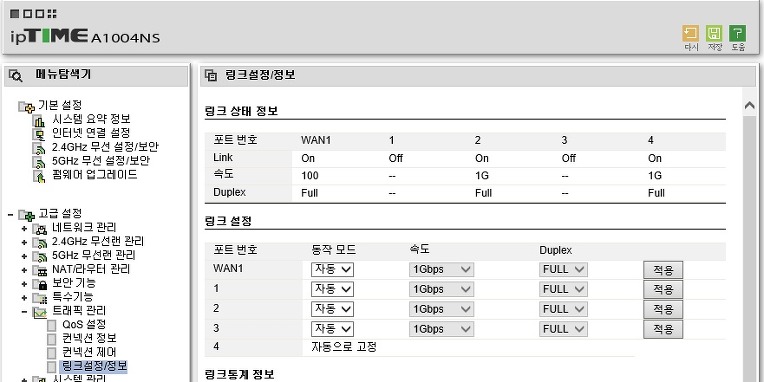This screenshot has height=382, width=764.
Task: Collapse the 트래픽 관리 tree node
Action: [x=24, y=312]
